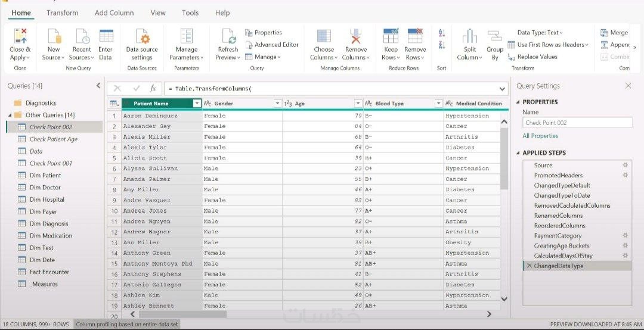This screenshot has height=330, width=644.
Task: Click the Remove Rows icon
Action: point(415,36)
